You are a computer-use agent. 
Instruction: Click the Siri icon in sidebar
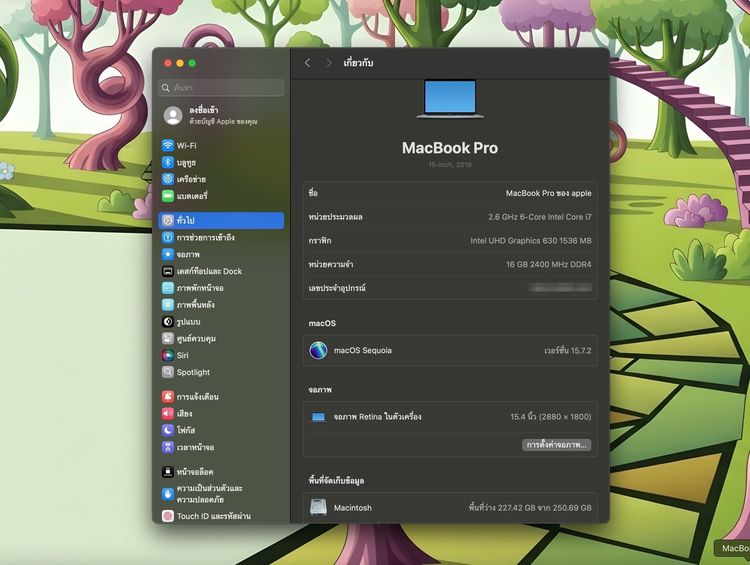168,355
